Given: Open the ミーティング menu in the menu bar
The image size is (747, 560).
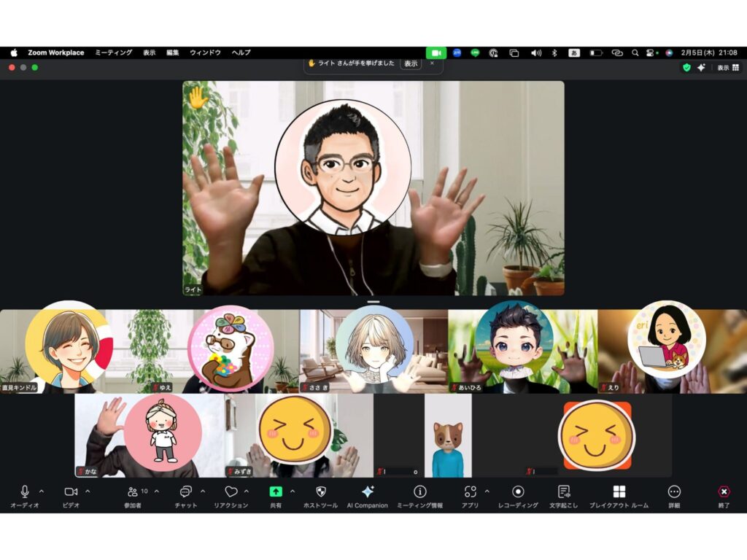Looking at the screenshot, I should pos(113,52).
